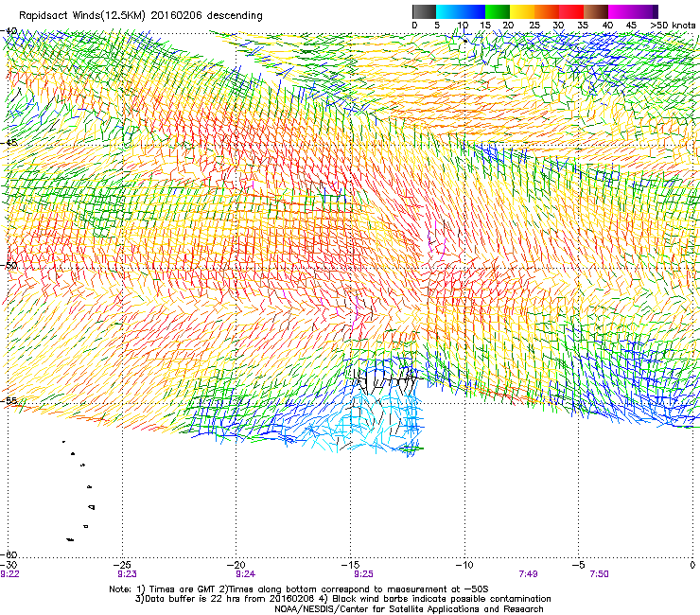Click the "-45" latitude axis label
Viewport: 700px width, 615px height.
click(9, 143)
